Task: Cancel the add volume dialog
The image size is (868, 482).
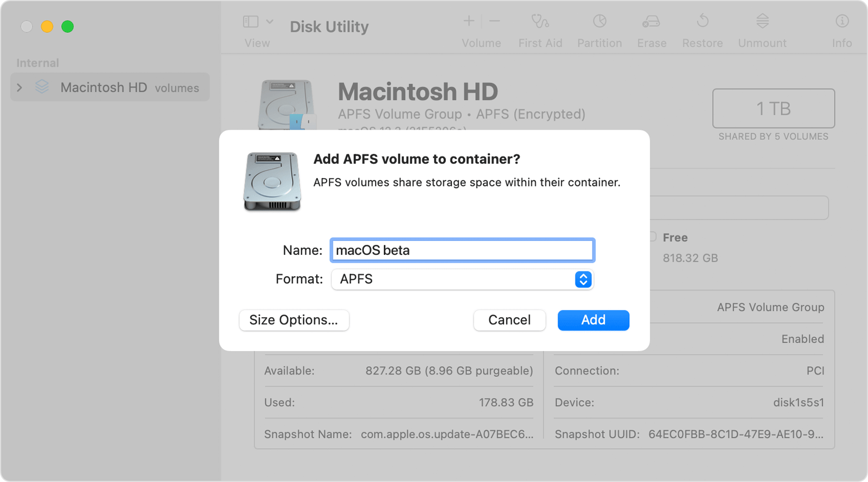Action: pyautogui.click(x=509, y=320)
